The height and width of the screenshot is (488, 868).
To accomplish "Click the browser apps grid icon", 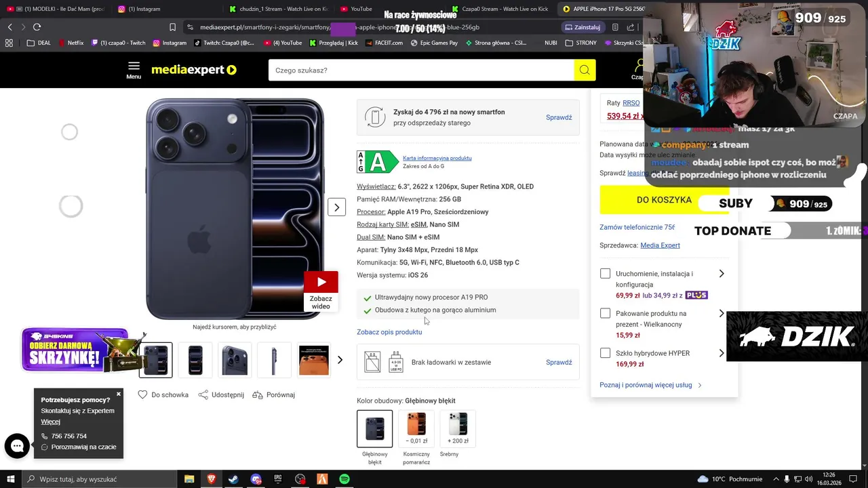I will coord(9,43).
